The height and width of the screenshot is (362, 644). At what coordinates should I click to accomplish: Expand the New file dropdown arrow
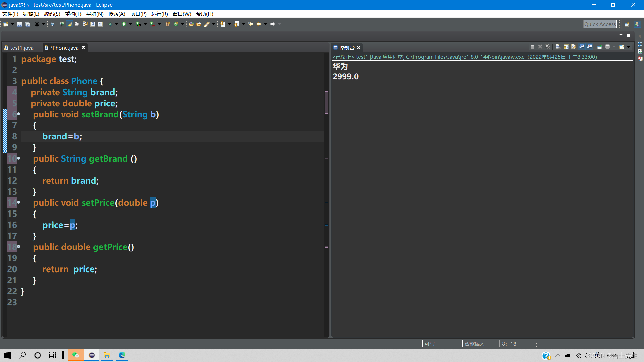(x=12, y=24)
